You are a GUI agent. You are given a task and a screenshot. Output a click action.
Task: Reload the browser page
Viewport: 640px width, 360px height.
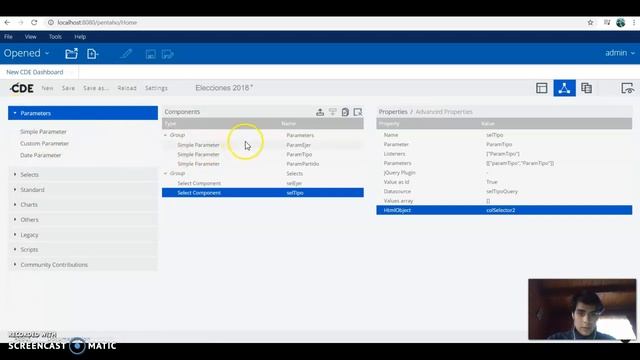[34, 22]
